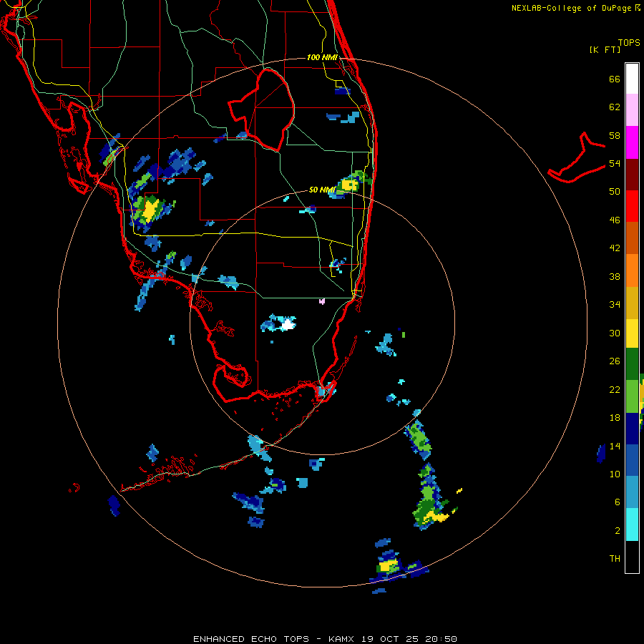Viewport: 644px width, 644px height.
Task: Click the legend value 30
Action: point(615,333)
